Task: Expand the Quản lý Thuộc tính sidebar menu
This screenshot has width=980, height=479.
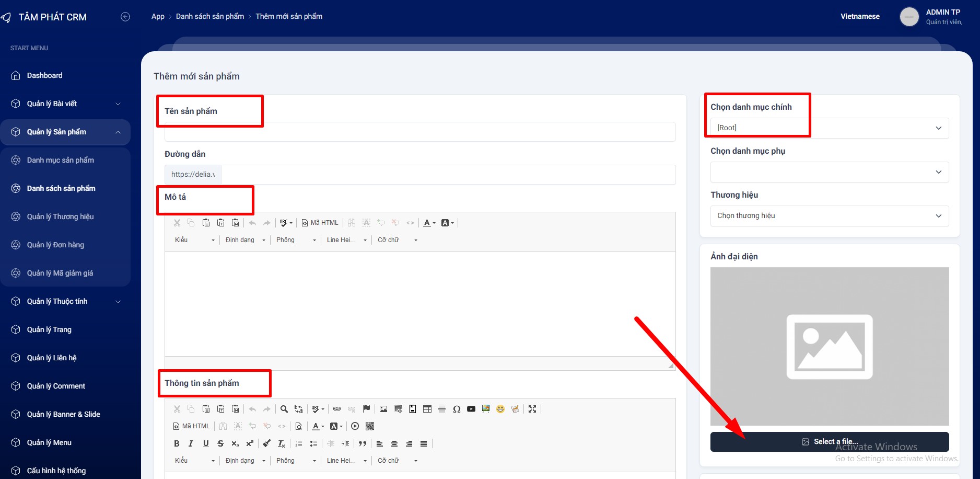Action: [x=65, y=301]
